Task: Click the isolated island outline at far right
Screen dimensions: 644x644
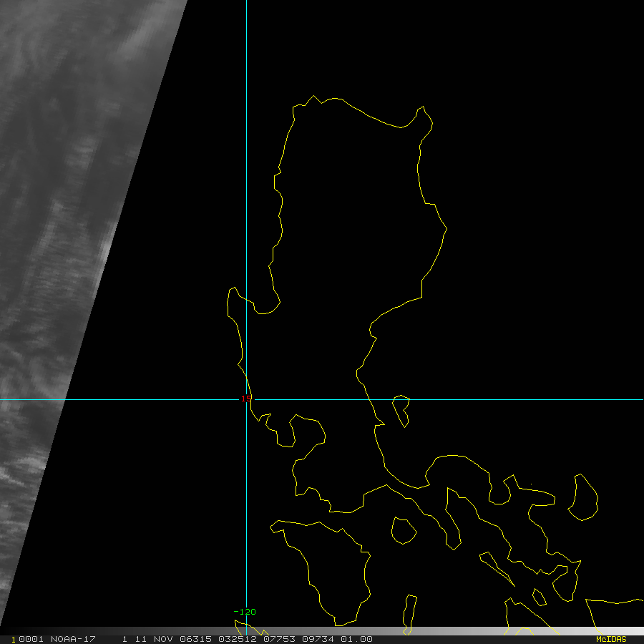Action: pyautogui.click(x=583, y=497)
